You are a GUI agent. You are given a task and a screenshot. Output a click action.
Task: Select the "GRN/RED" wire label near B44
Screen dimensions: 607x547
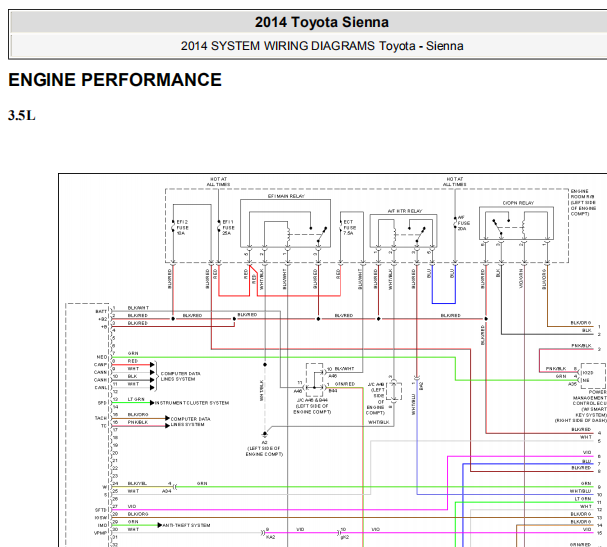point(345,384)
